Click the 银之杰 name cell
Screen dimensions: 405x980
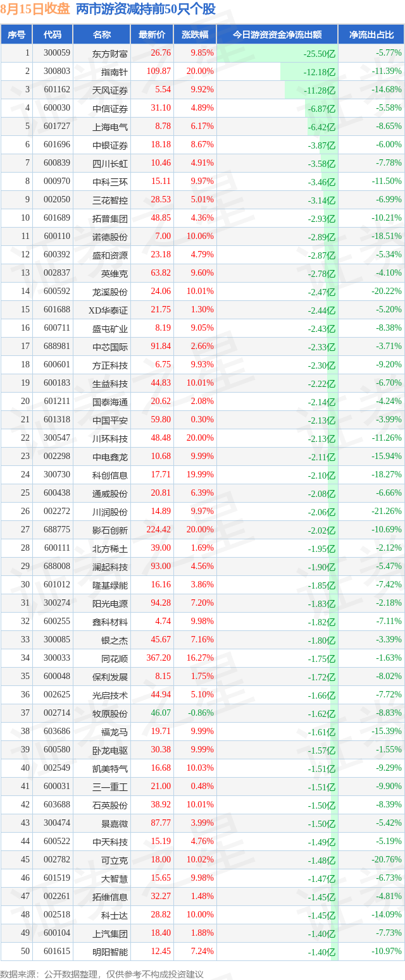(115, 640)
